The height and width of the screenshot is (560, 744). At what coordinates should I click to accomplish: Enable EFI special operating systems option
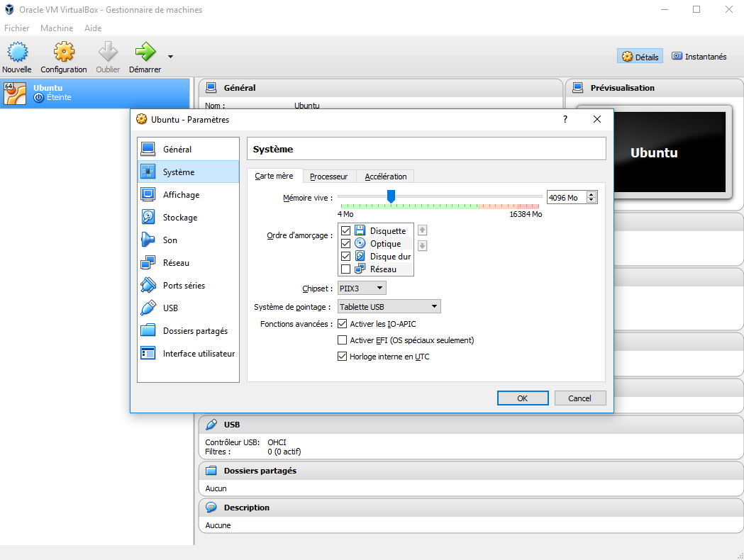[x=342, y=340]
